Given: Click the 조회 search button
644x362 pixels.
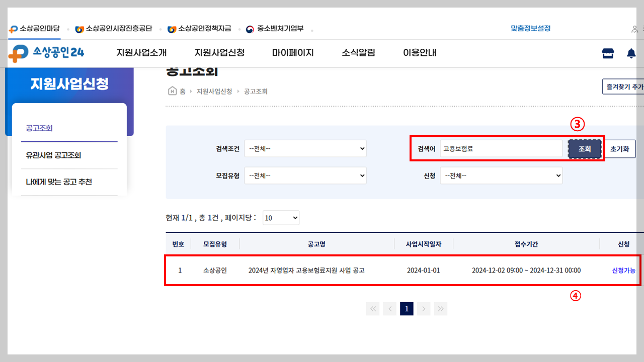Looking at the screenshot, I should point(585,148).
